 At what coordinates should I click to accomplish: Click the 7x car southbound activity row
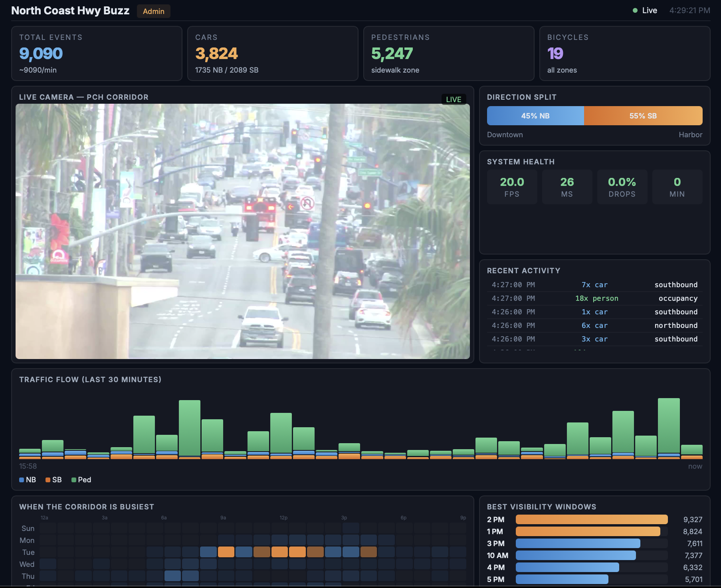(595, 284)
